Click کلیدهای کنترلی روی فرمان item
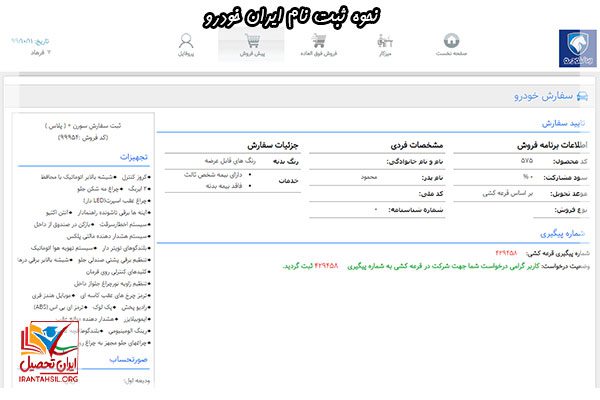 pos(116,272)
